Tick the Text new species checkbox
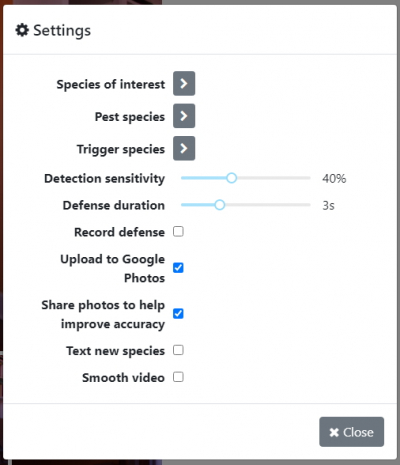The width and height of the screenshot is (400, 465). (x=178, y=350)
